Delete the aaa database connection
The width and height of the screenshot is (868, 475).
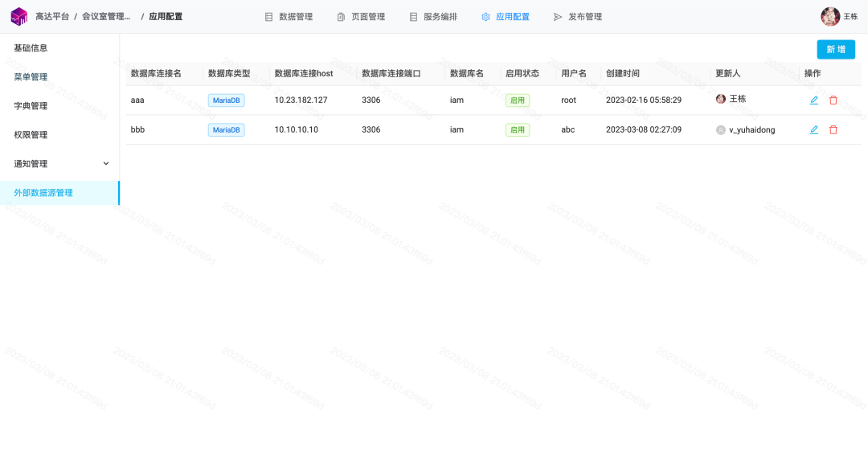[833, 100]
